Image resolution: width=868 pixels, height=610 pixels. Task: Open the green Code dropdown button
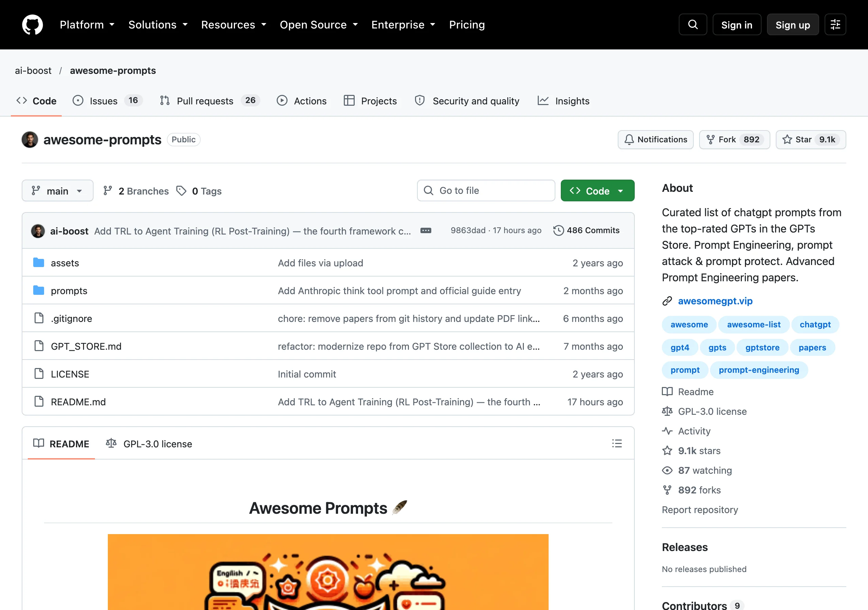597,190
